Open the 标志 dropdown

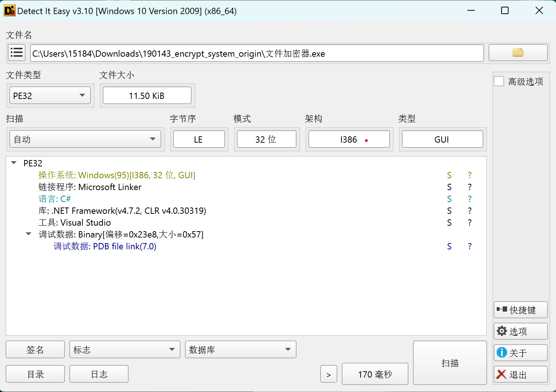click(125, 349)
